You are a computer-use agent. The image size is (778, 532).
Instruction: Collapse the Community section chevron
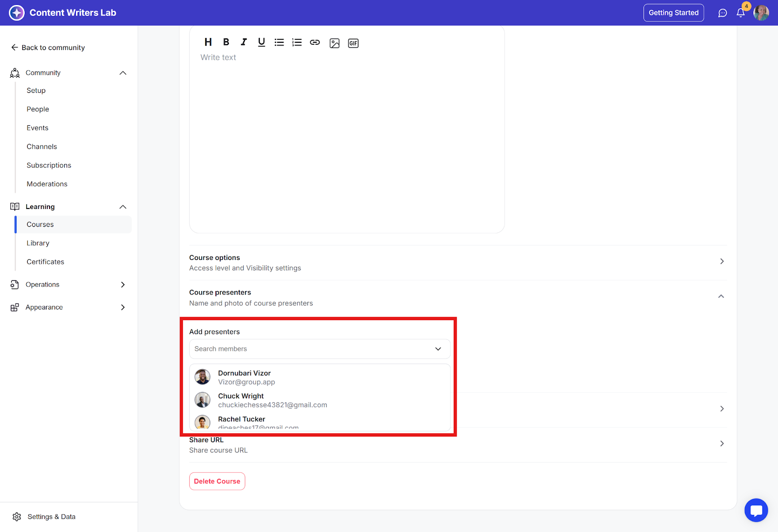pyautogui.click(x=123, y=73)
